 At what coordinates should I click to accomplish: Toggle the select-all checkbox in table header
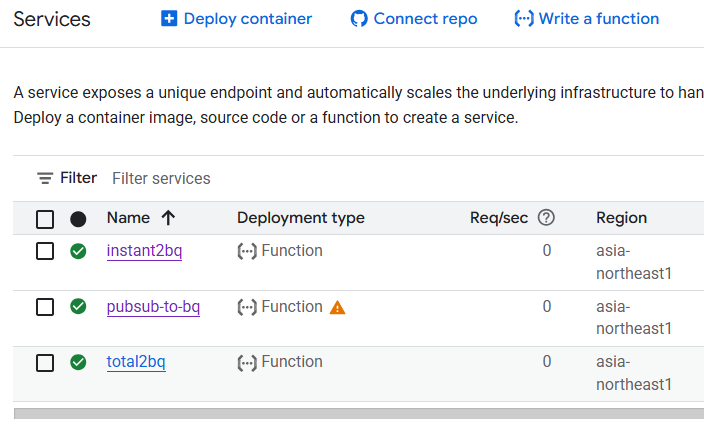click(x=45, y=219)
